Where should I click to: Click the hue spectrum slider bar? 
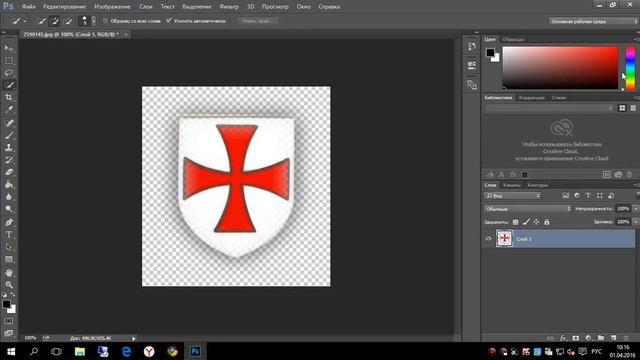[x=630, y=67]
